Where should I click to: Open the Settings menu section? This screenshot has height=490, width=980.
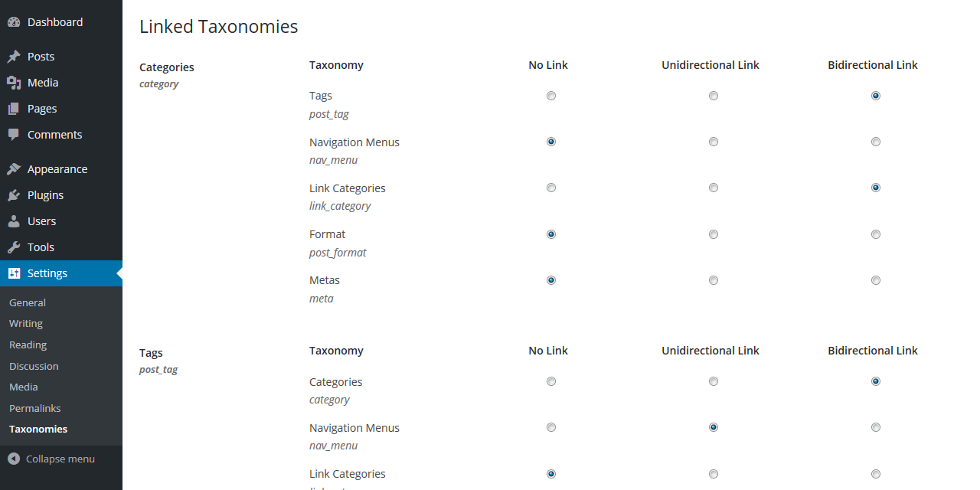click(x=47, y=273)
